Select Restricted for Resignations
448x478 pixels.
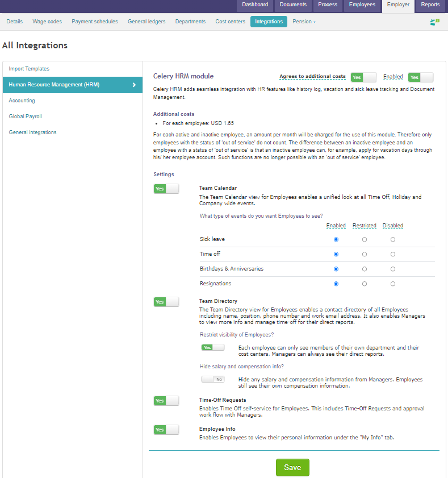(364, 284)
